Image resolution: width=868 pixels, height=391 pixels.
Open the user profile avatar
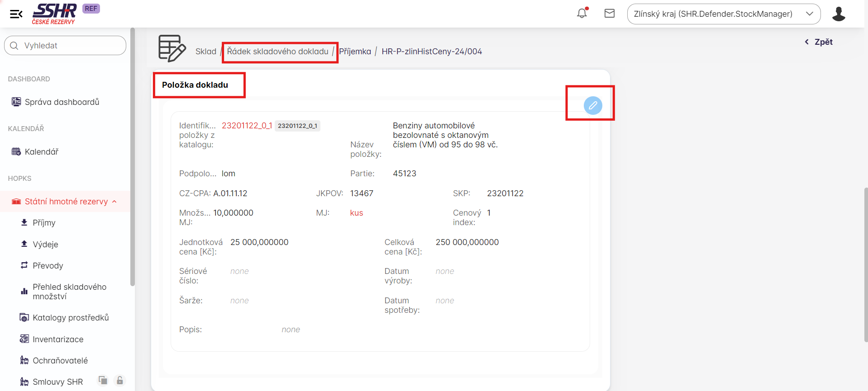(x=838, y=14)
